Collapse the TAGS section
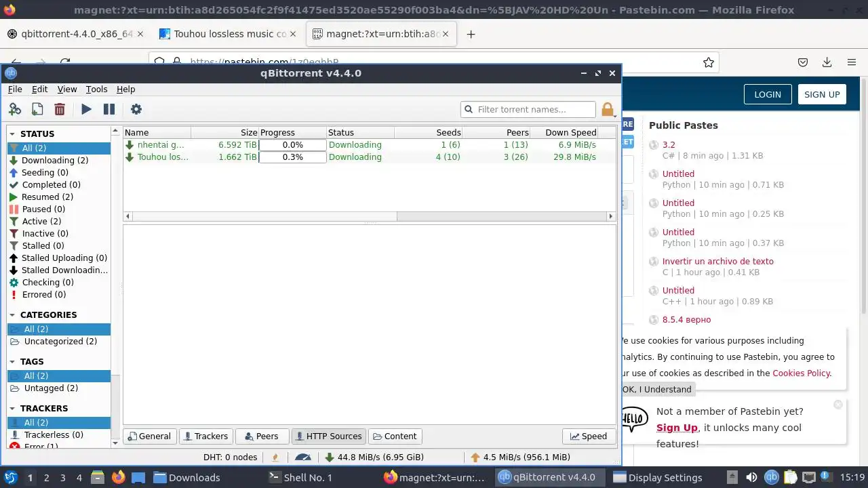Image resolution: width=868 pixels, height=488 pixels. coord(12,362)
